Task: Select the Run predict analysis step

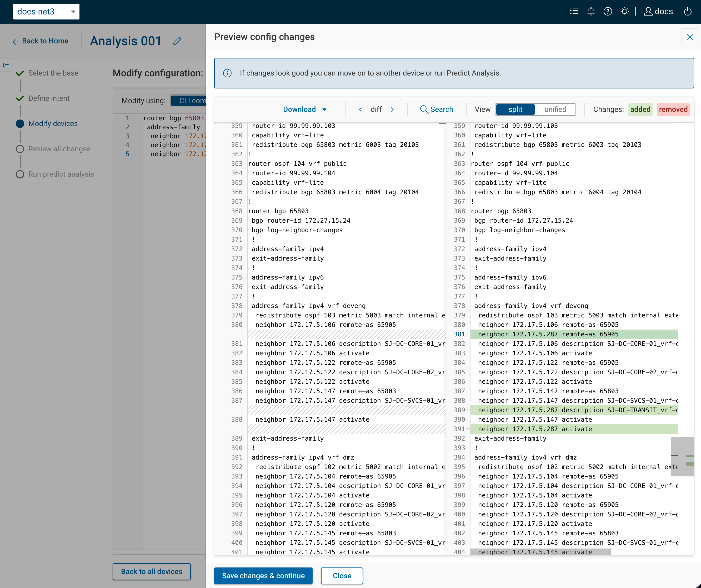Action: 61,174
